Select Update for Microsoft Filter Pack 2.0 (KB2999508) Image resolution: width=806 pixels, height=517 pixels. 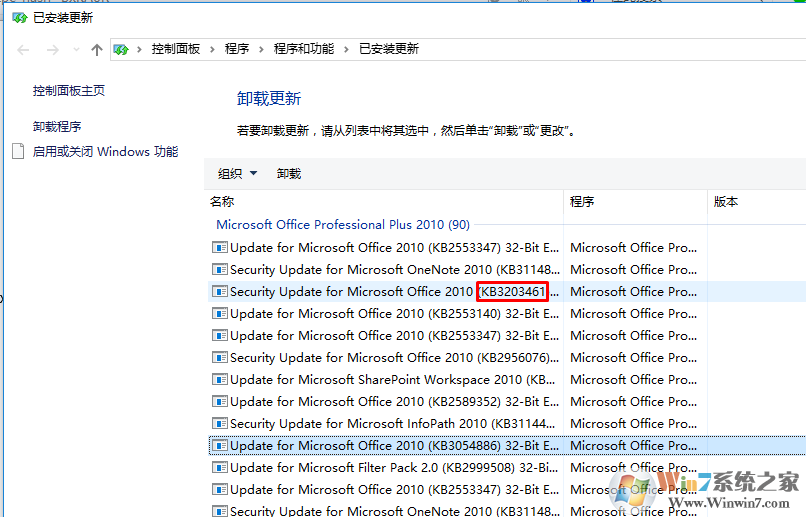pos(394,468)
